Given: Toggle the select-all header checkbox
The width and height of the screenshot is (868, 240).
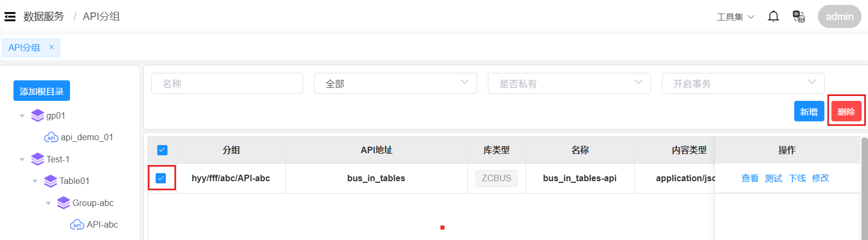Looking at the screenshot, I should click(162, 150).
